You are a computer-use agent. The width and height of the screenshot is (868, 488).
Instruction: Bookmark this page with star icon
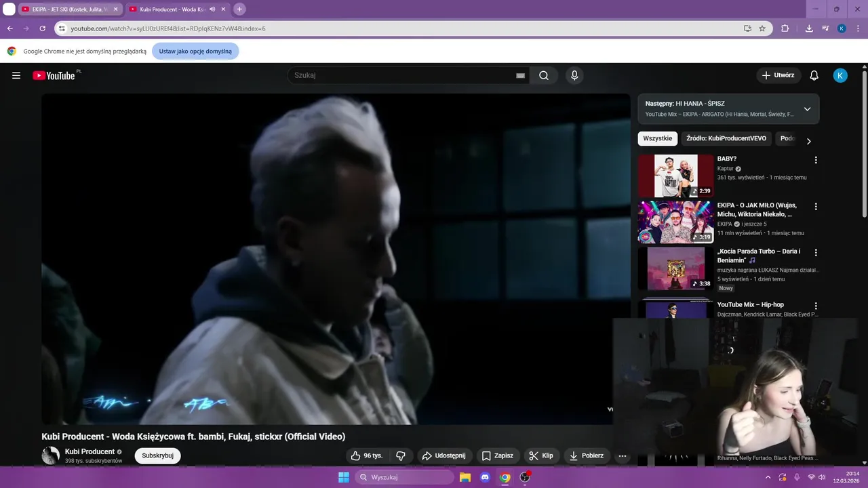[x=762, y=28]
